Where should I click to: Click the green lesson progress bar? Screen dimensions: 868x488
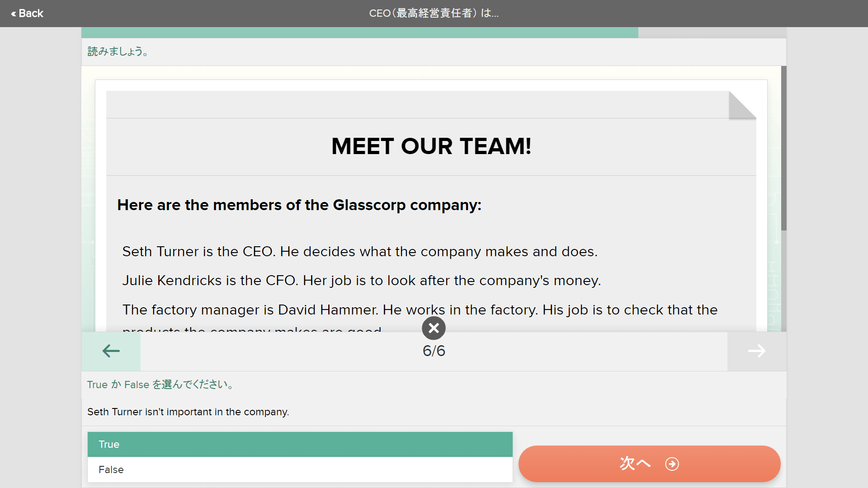360,33
